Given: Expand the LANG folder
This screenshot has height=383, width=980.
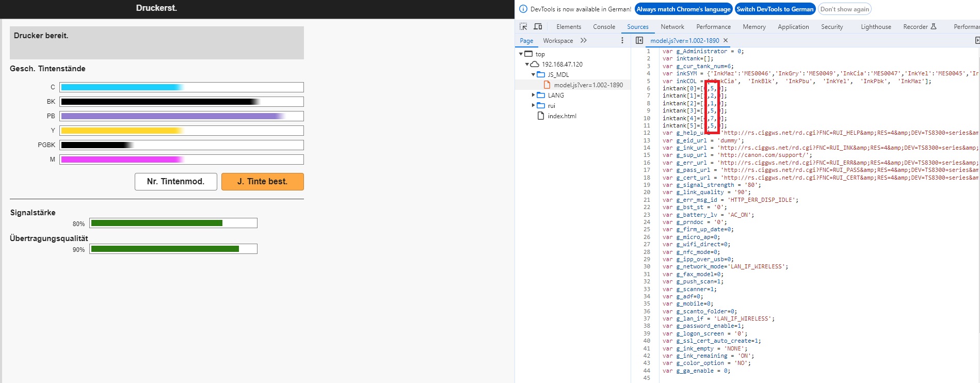Looking at the screenshot, I should click(x=533, y=95).
